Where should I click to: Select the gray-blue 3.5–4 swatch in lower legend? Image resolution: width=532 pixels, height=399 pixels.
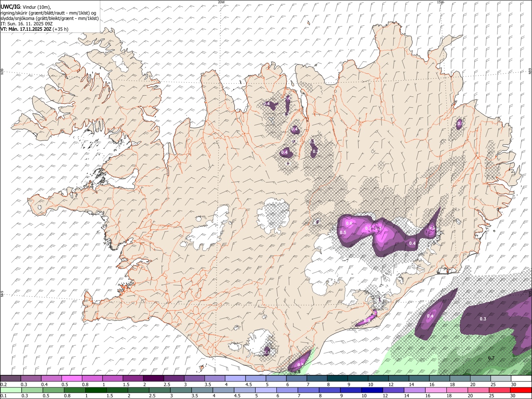click(x=202, y=390)
